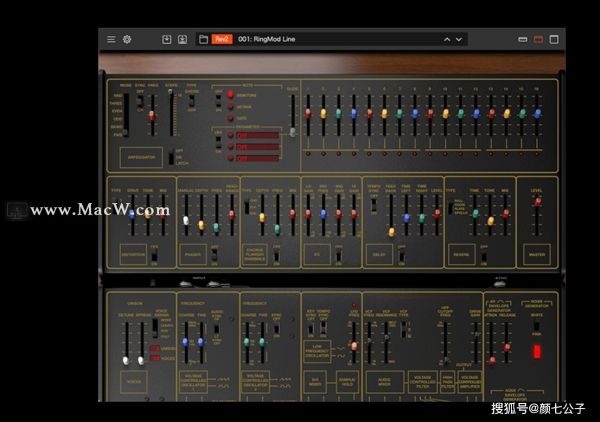Click the red AR Release slider cap
600x422 pixels.
pyautogui.click(x=507, y=347)
